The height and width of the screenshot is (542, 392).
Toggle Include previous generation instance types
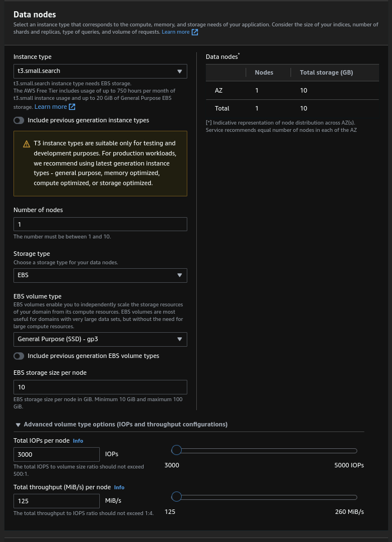point(19,120)
